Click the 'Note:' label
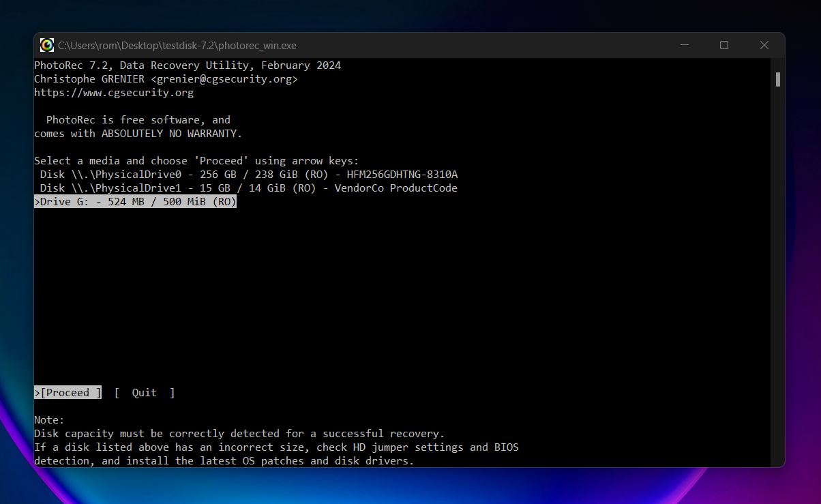Image resolution: width=821 pixels, height=504 pixels. point(49,420)
